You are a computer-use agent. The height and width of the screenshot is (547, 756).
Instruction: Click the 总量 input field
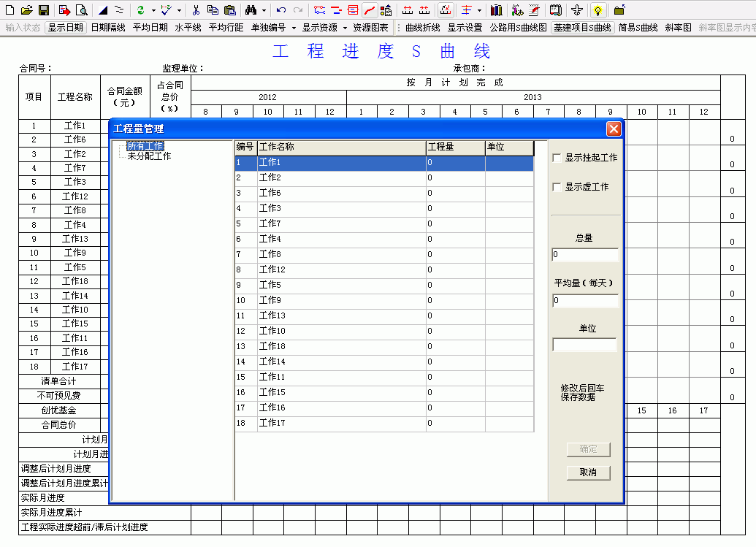[x=585, y=255]
